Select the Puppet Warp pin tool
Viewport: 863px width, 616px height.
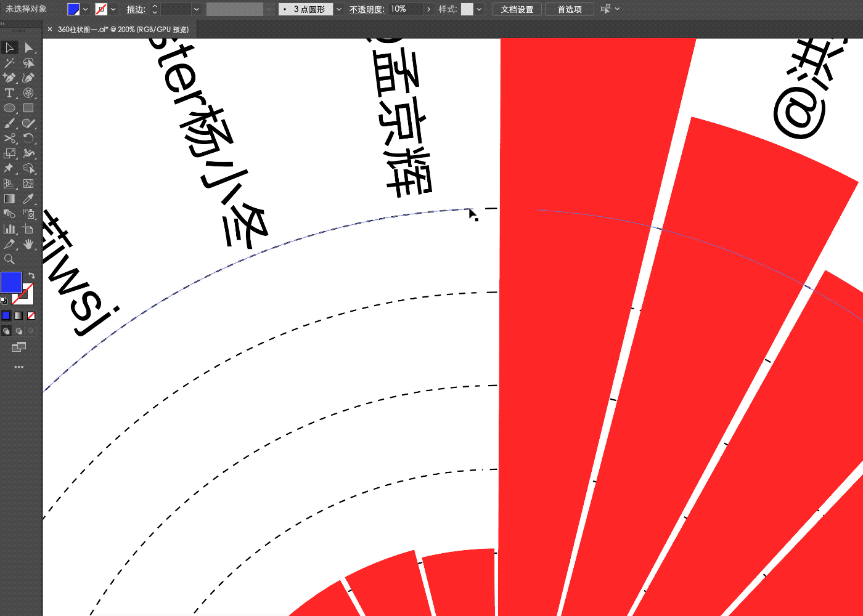(x=9, y=168)
